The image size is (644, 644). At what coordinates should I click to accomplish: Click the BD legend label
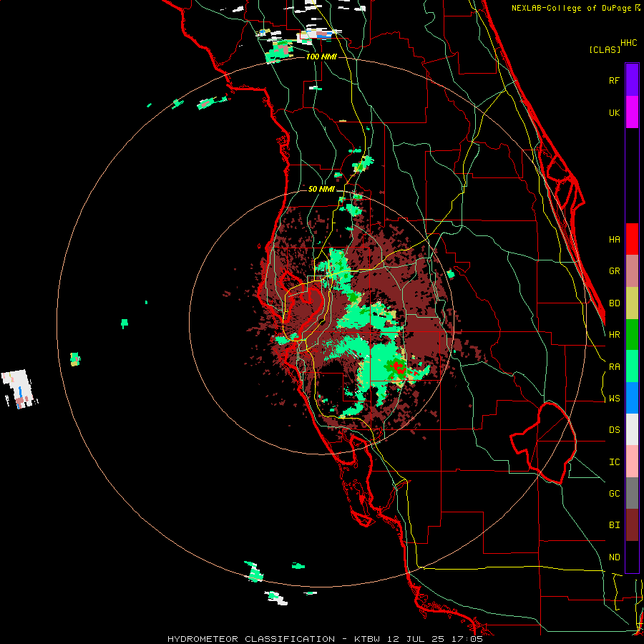click(614, 303)
